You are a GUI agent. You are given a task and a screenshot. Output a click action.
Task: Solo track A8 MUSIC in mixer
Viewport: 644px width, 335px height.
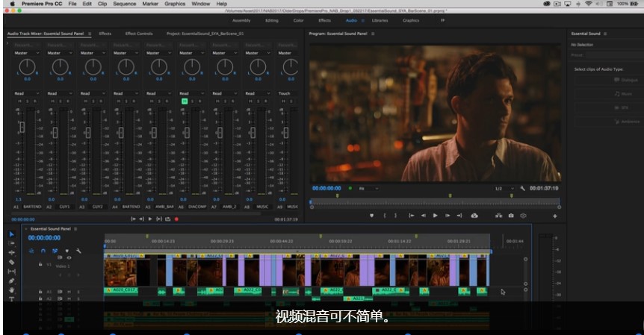tap(258, 101)
